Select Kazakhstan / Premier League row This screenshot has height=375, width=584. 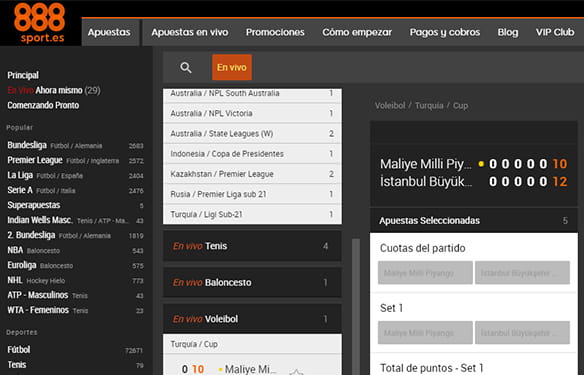(x=252, y=174)
